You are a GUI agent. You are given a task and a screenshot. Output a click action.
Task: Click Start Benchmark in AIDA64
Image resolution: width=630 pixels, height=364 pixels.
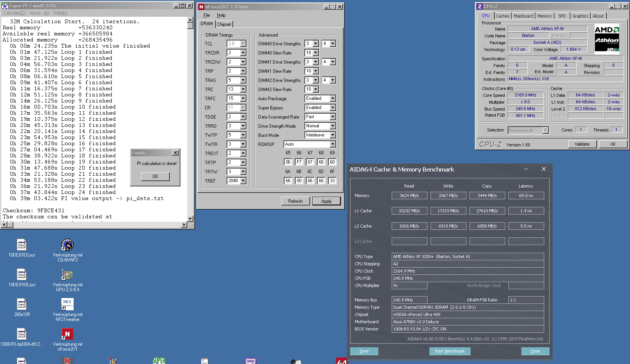pyautogui.click(x=450, y=351)
